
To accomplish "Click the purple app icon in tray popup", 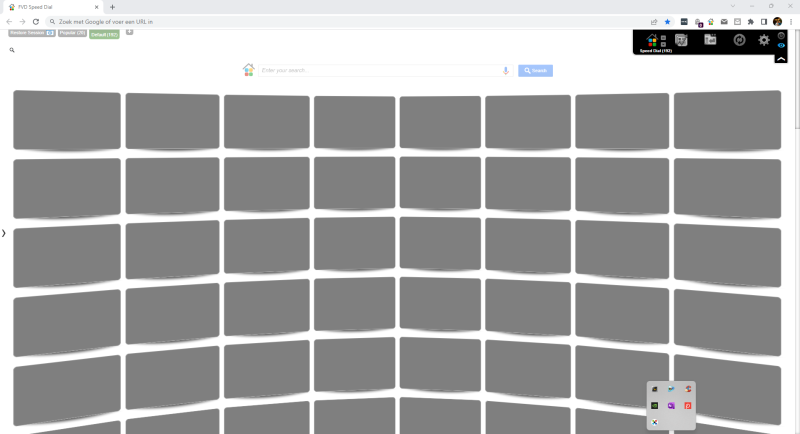I will pyautogui.click(x=671, y=406).
